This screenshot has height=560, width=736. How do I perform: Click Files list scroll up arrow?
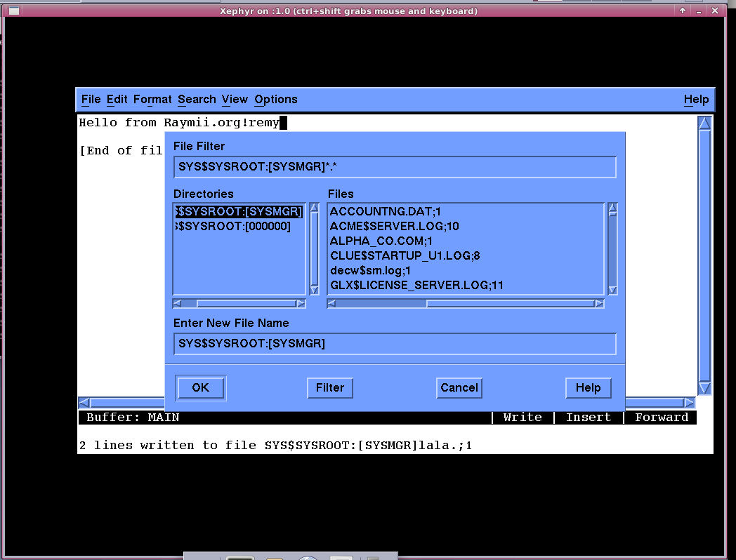(x=612, y=208)
